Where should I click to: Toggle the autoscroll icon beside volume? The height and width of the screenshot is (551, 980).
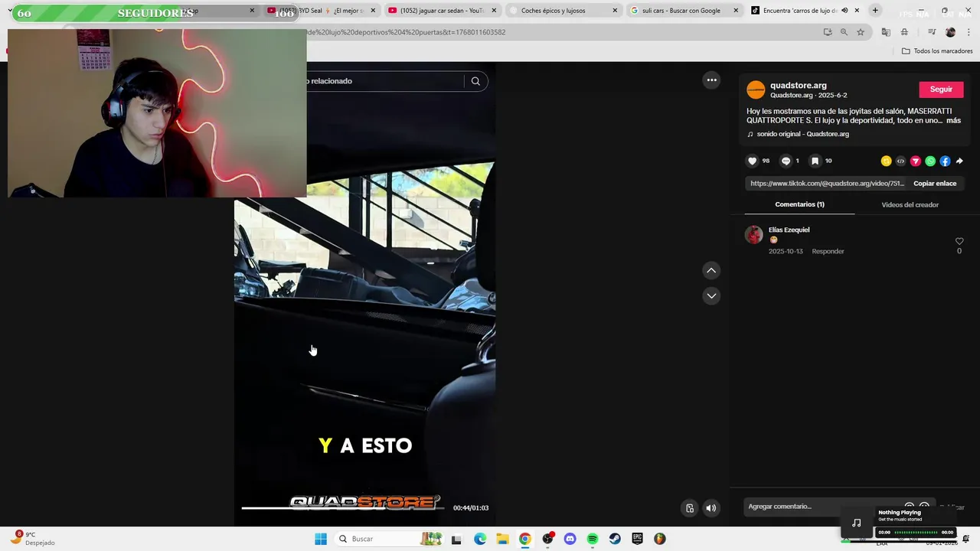[x=690, y=508]
